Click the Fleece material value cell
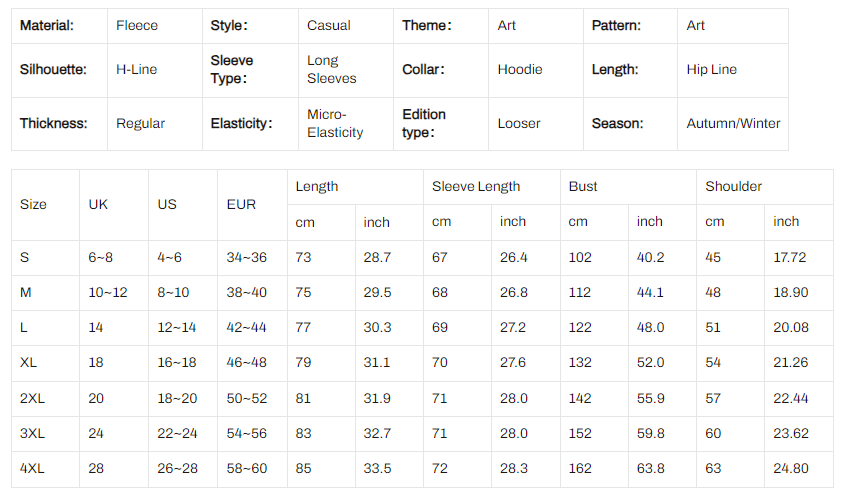 (x=137, y=25)
